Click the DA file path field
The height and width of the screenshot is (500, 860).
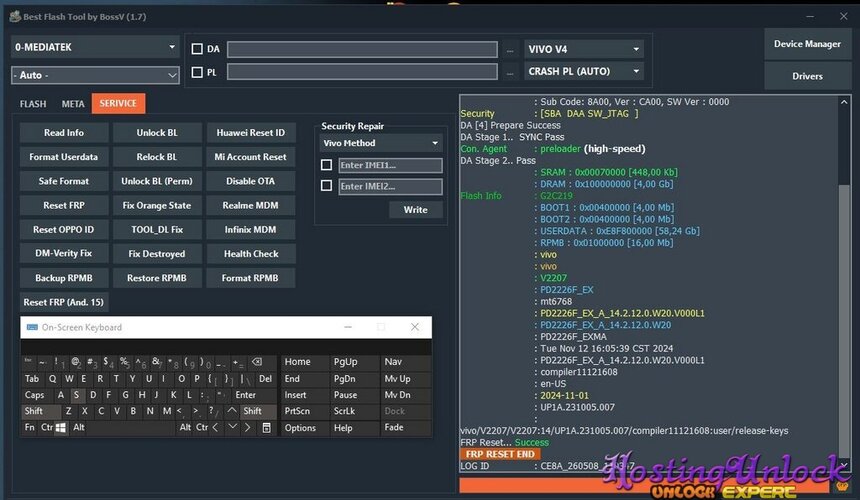[x=363, y=49]
